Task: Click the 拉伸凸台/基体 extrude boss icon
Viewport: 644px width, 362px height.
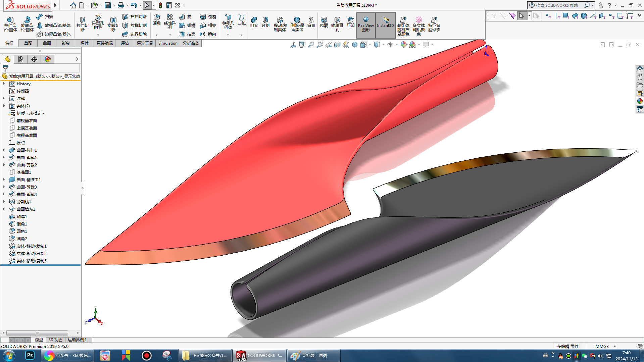Action: pyautogui.click(x=10, y=23)
